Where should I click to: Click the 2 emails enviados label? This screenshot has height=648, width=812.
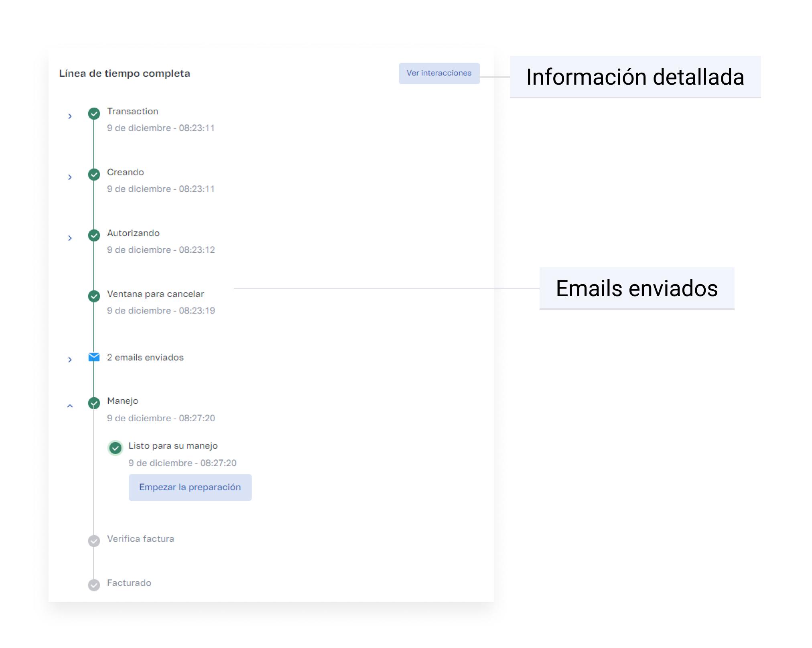pyautogui.click(x=145, y=358)
